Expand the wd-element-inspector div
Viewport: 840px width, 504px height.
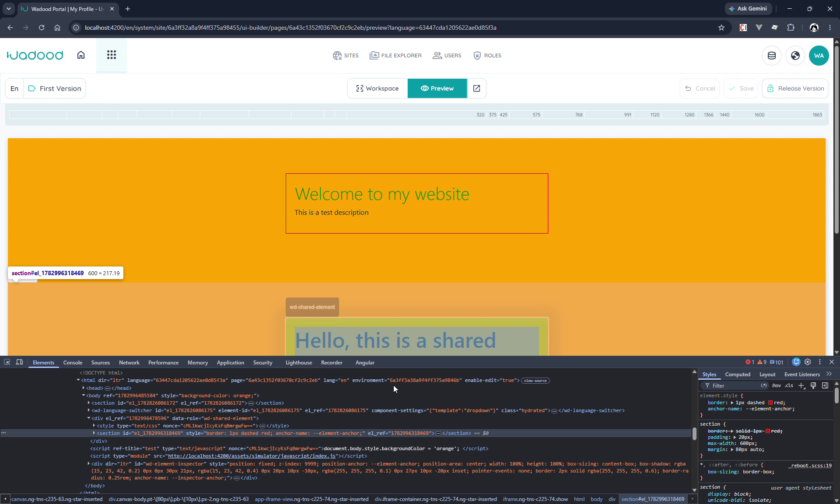89,463
